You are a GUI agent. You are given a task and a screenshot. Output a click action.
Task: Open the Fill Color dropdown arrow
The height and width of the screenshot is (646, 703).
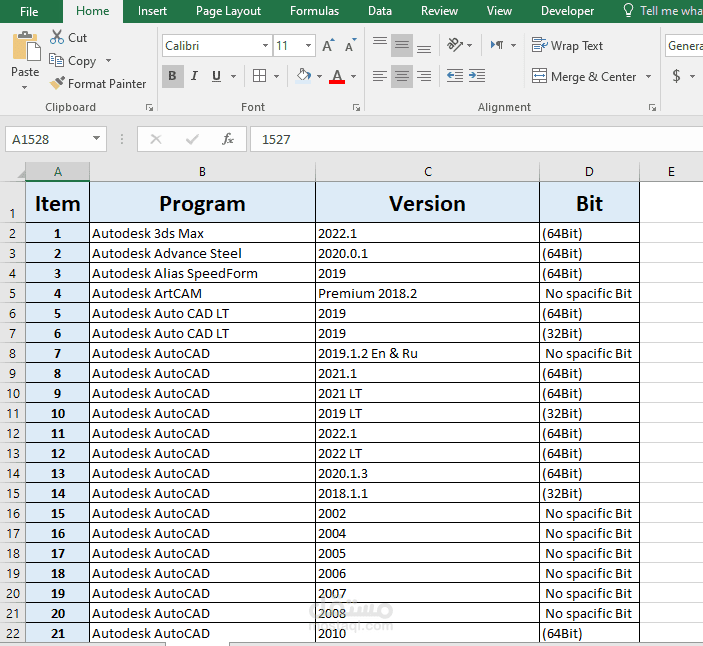click(319, 76)
